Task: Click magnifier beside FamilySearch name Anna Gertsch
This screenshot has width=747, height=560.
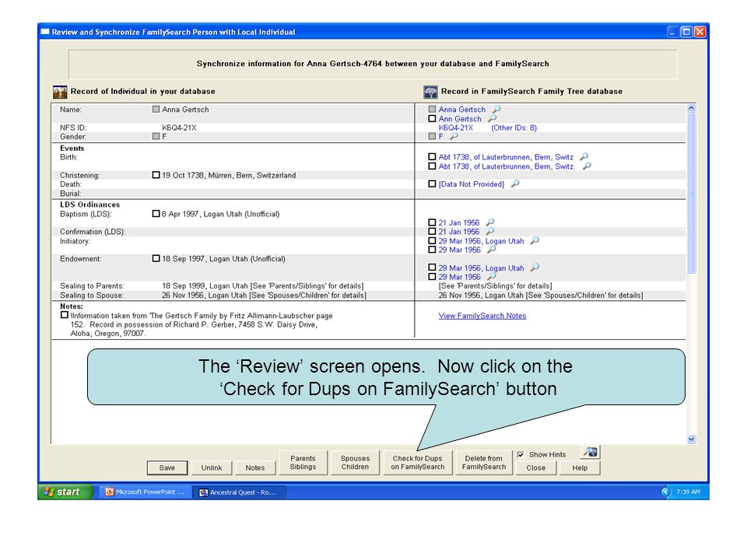Action: pos(496,109)
